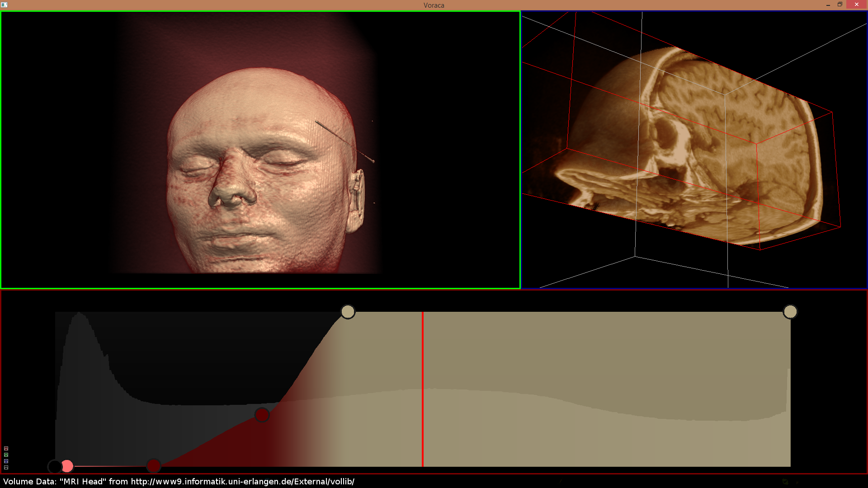
Task: Click the vertical red marker line
Action: [x=423, y=389]
